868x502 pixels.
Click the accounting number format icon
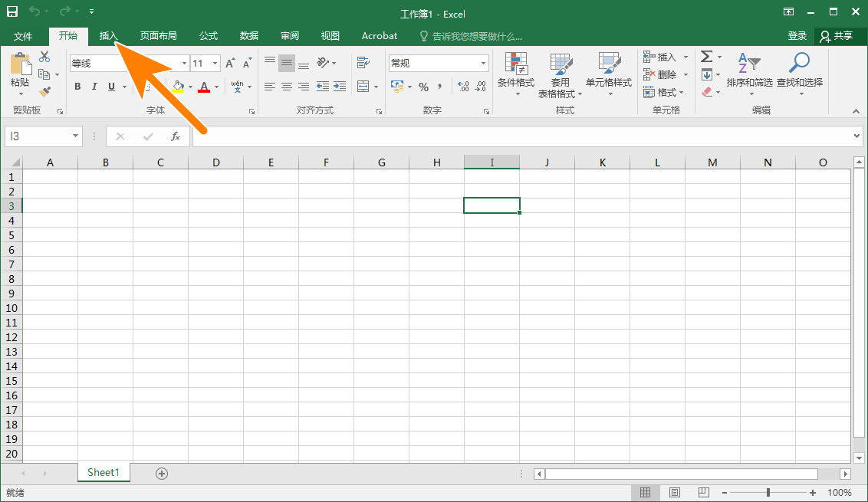point(397,87)
